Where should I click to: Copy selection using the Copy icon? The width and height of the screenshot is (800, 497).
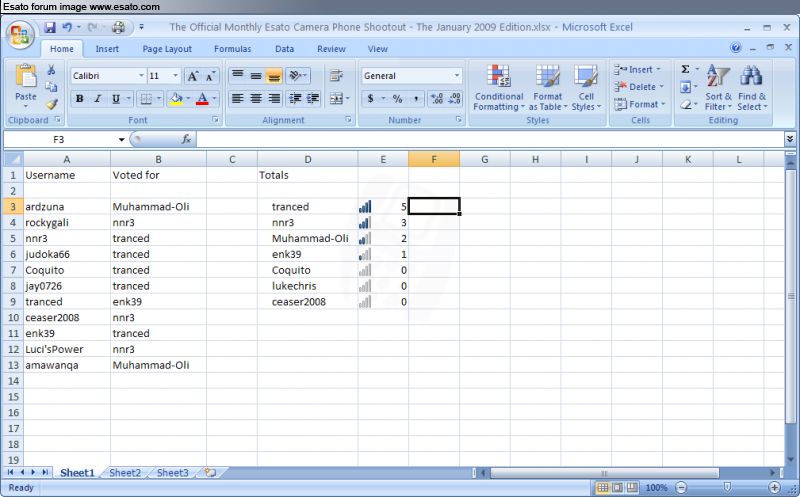coord(51,87)
